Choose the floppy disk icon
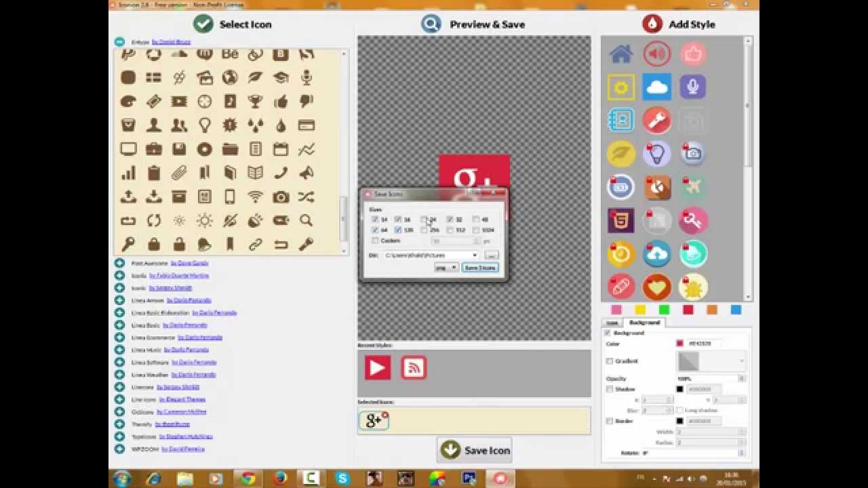 179,149
